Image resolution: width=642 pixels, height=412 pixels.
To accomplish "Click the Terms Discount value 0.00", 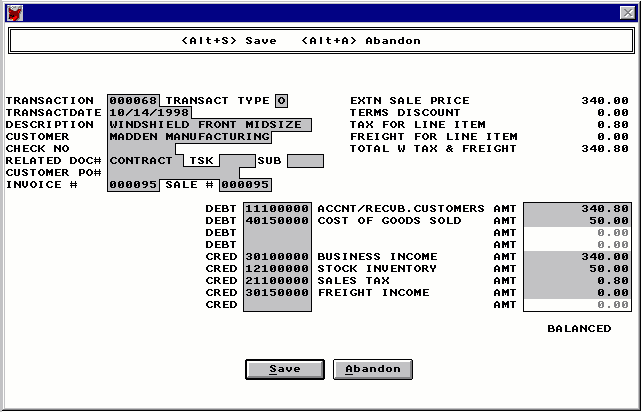I will (x=613, y=113).
